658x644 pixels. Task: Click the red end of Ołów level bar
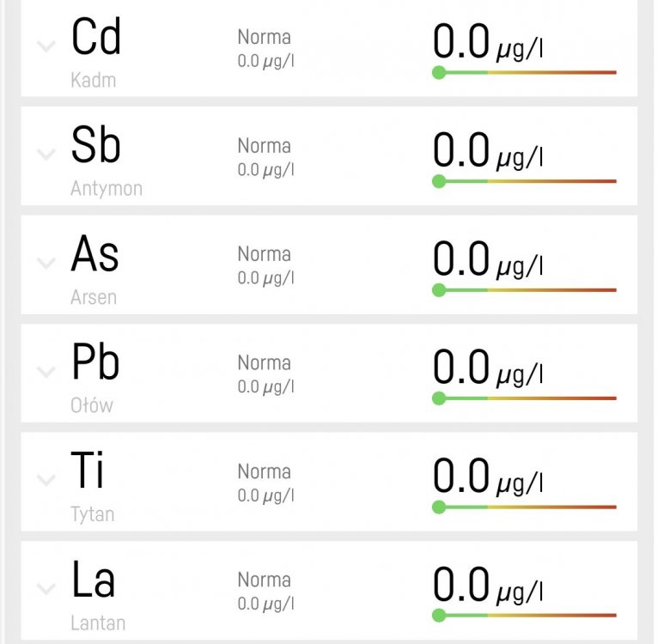(x=608, y=398)
